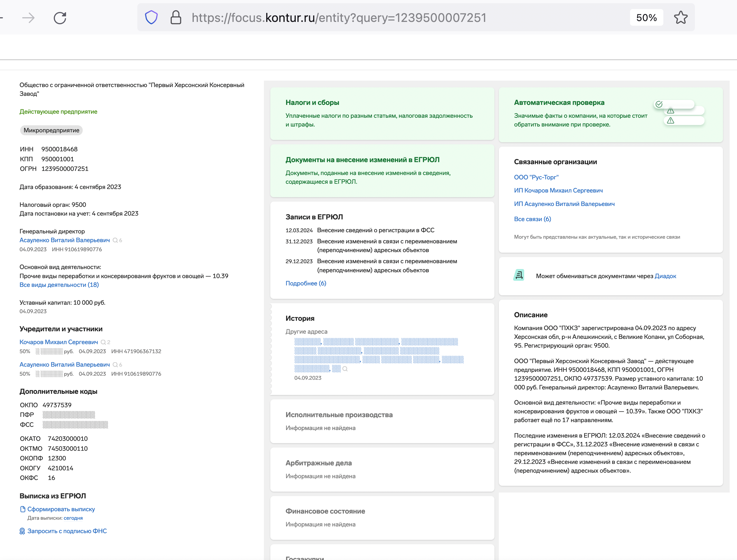Click the address bar URL field

click(339, 18)
